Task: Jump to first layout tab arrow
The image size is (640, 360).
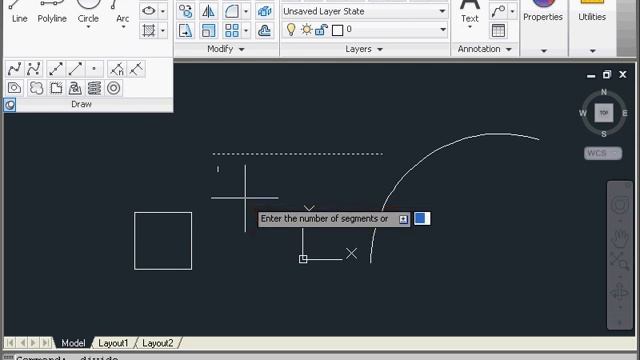Action: pos(10,342)
